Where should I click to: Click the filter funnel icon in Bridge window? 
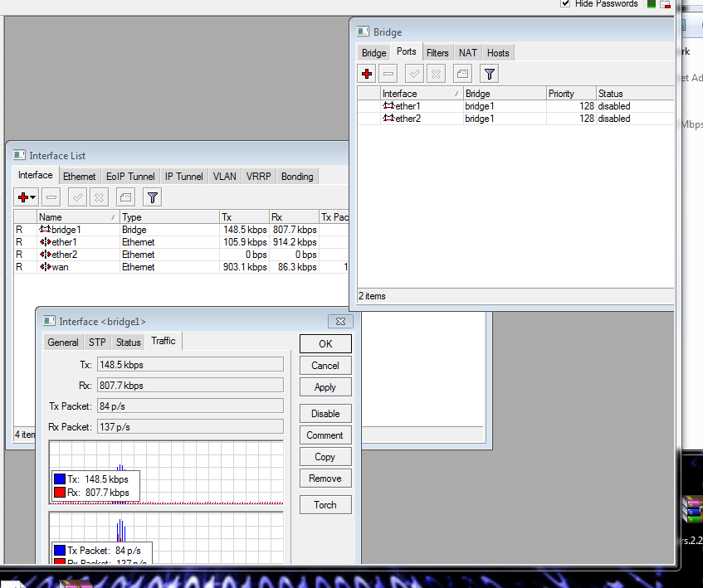490,74
